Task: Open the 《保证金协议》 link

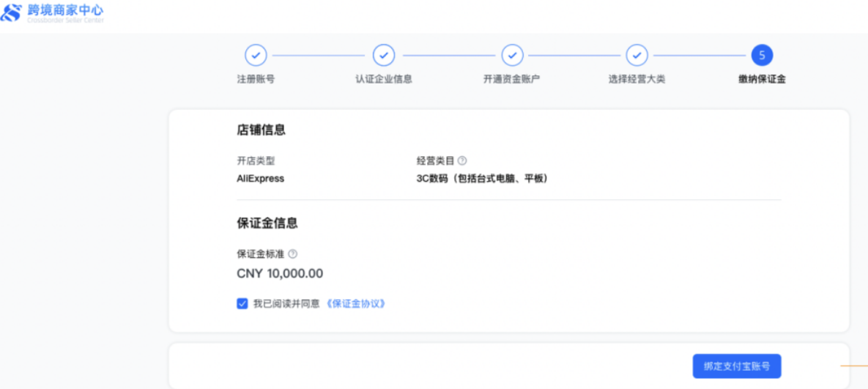Action: tap(355, 303)
